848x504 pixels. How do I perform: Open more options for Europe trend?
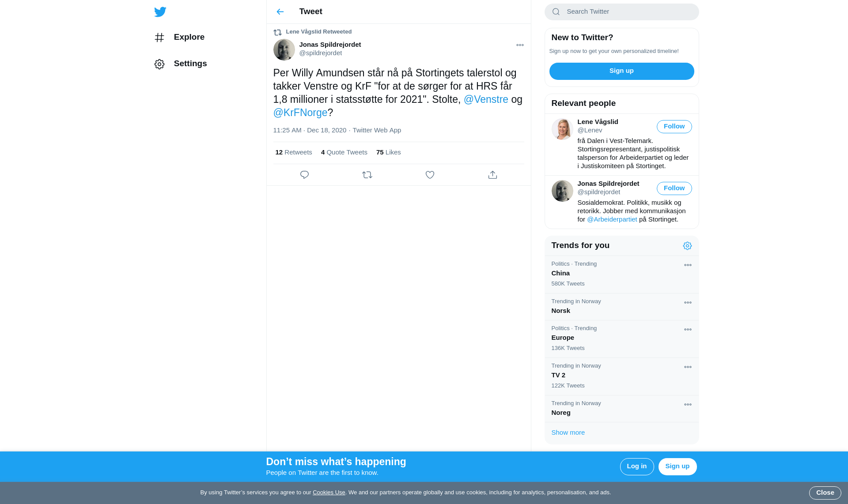[688, 330]
